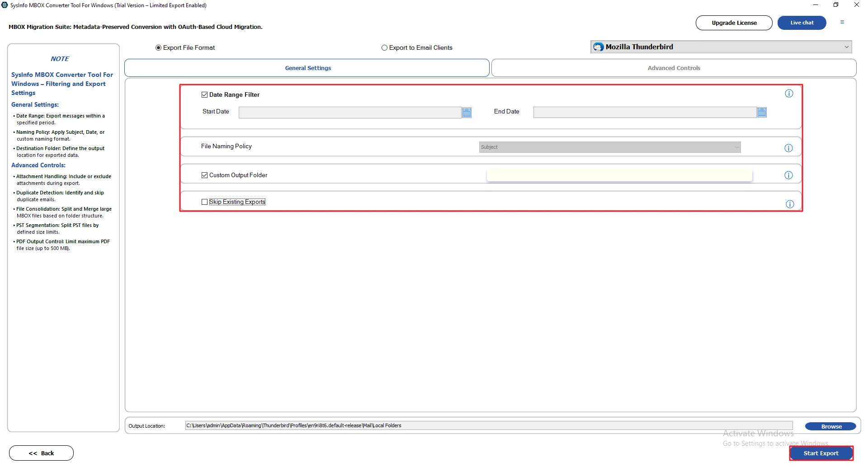This screenshot has width=868, height=467.
Task: Open the Mozilla Thunderbird export format dropdown
Action: (x=846, y=47)
